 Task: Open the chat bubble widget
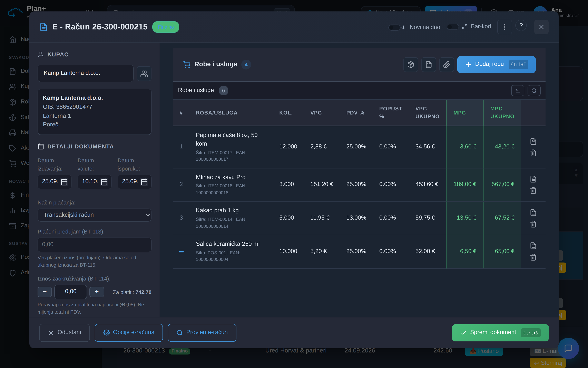568,348
